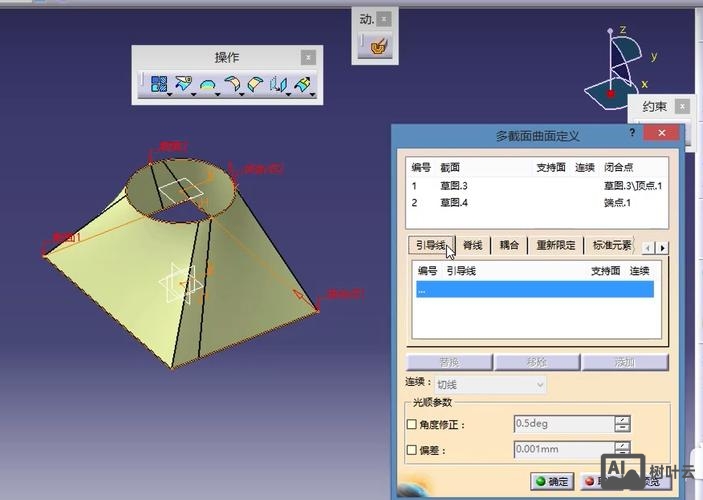Close the 约束 toolbar
The height and width of the screenshot is (500, 703).
(682, 107)
